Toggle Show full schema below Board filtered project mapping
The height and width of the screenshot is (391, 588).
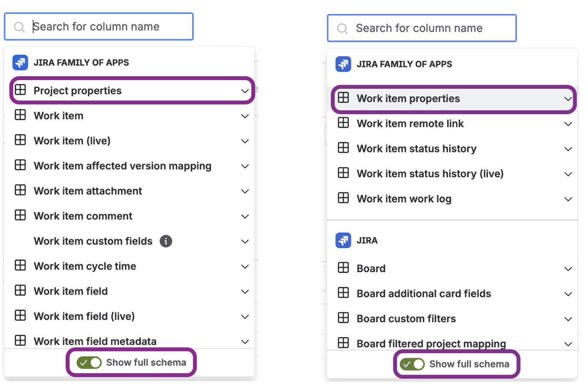412,364
